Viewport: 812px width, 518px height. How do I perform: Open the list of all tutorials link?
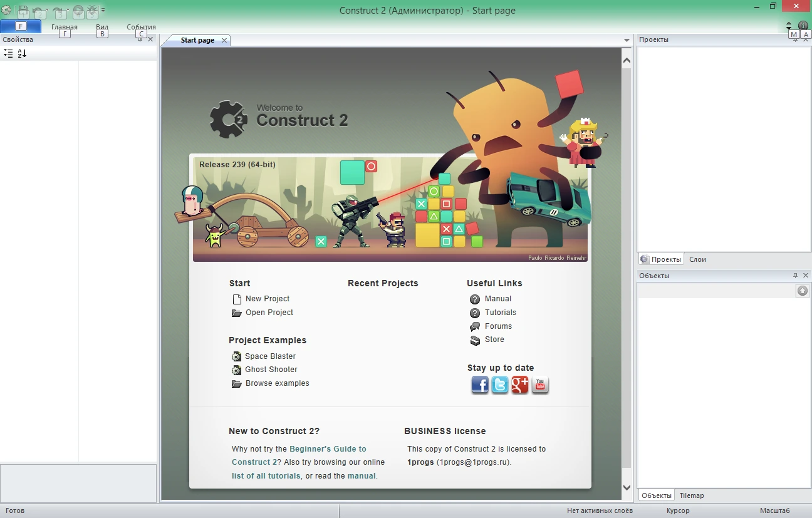click(266, 476)
